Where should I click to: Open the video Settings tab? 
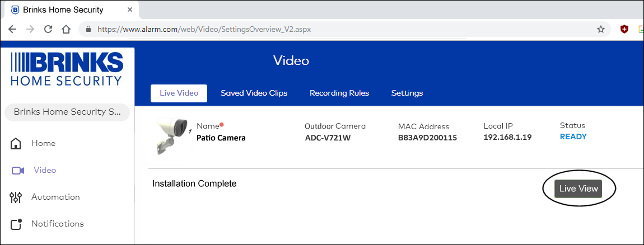407,93
